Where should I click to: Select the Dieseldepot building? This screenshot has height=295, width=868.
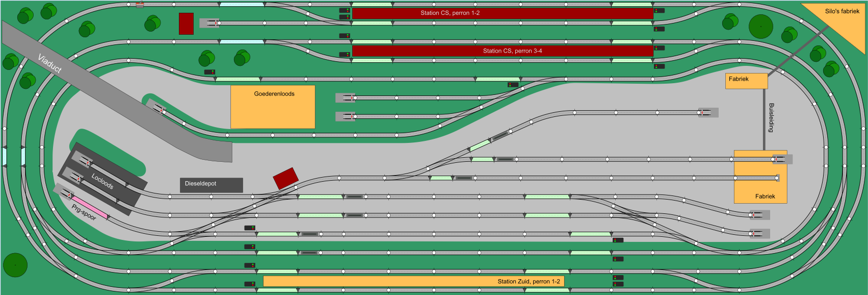(x=211, y=185)
